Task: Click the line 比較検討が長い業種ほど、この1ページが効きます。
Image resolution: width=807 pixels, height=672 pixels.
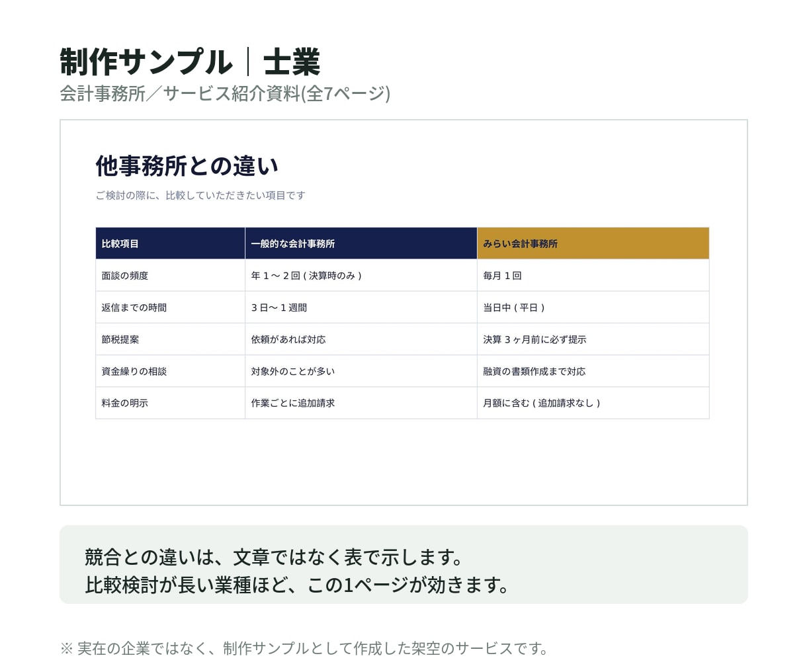Action: (x=298, y=585)
